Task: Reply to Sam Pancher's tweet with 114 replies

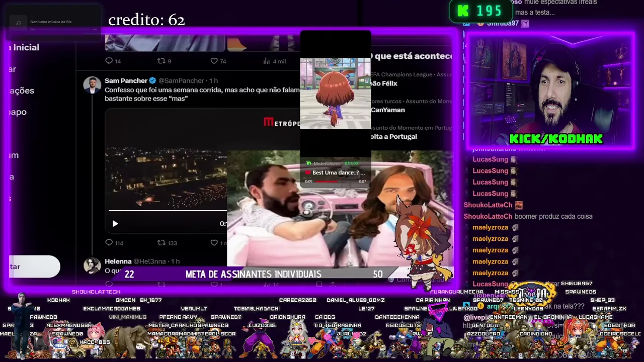Action: click(109, 243)
